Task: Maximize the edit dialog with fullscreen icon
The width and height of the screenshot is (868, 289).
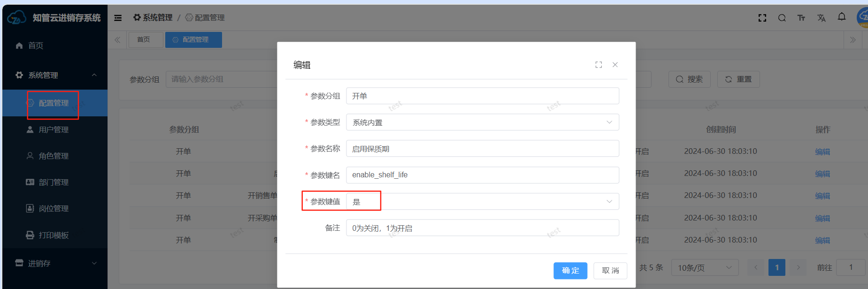Action: (599, 65)
